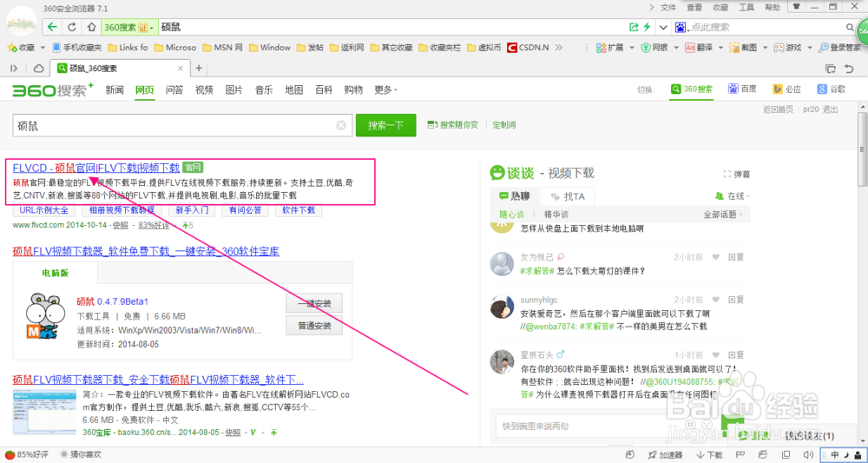The height and width of the screenshot is (463, 868).
Task: Open the CSDN.N bookmark
Action: point(528,48)
